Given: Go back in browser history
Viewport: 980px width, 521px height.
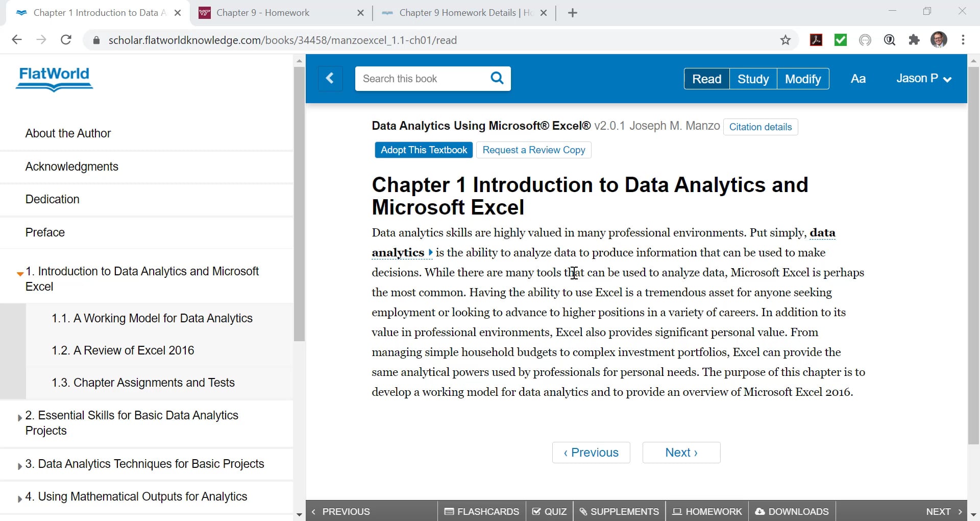Looking at the screenshot, I should [x=17, y=40].
